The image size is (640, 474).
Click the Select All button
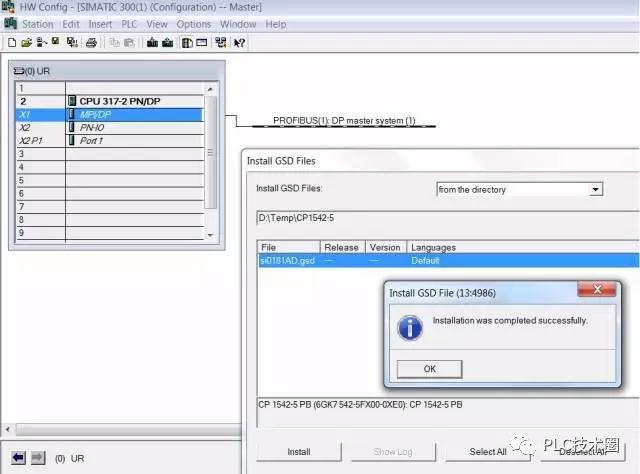pos(488,452)
